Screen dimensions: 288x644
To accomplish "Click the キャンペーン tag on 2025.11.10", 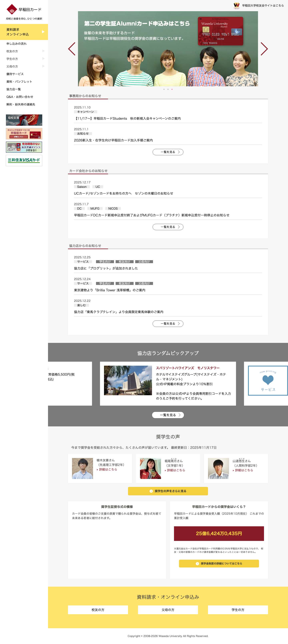I will 86,112.
